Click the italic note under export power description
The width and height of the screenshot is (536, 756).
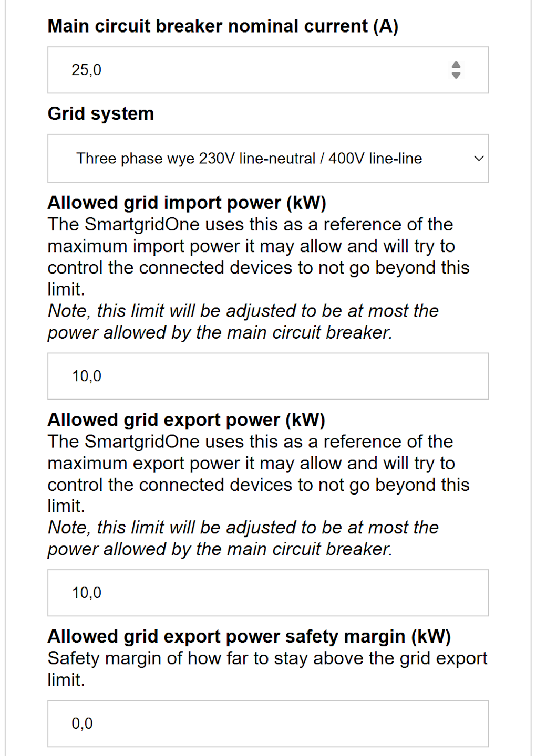[243, 538]
